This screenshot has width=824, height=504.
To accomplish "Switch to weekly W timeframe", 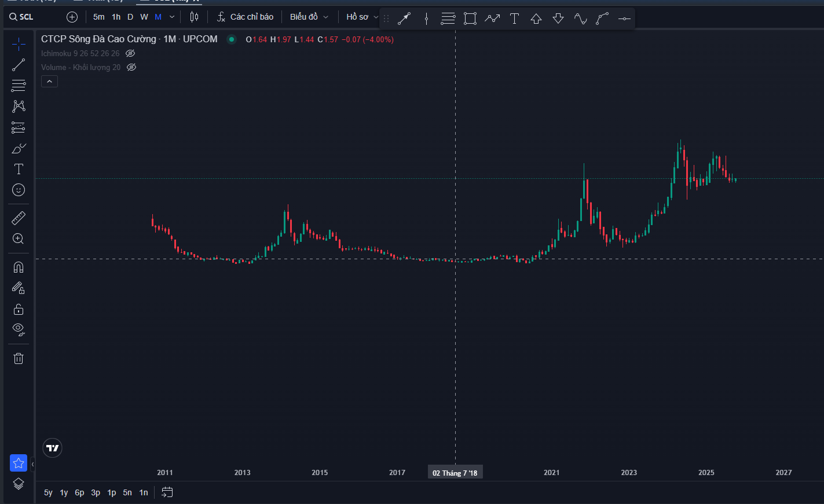I will [144, 17].
